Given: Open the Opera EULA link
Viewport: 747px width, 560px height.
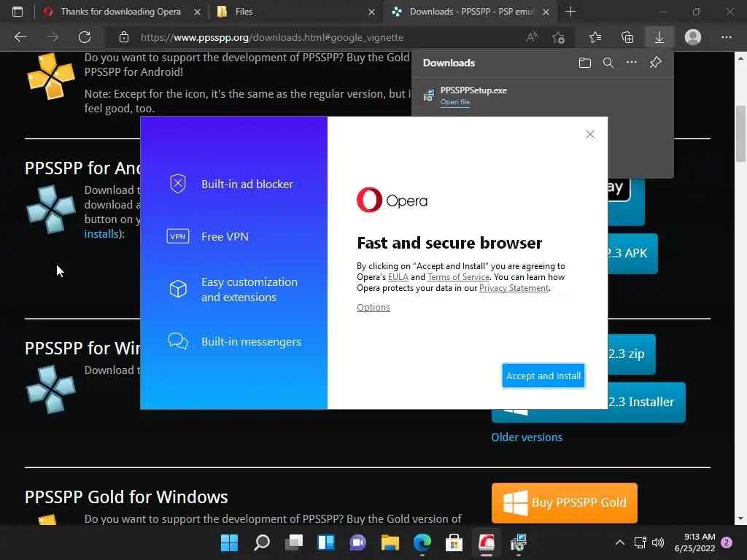Looking at the screenshot, I should tap(398, 276).
